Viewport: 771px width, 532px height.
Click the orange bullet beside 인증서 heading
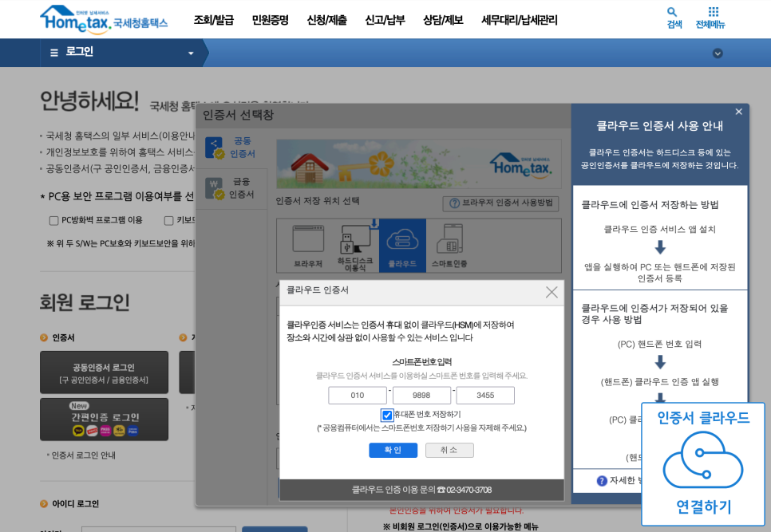(x=44, y=338)
